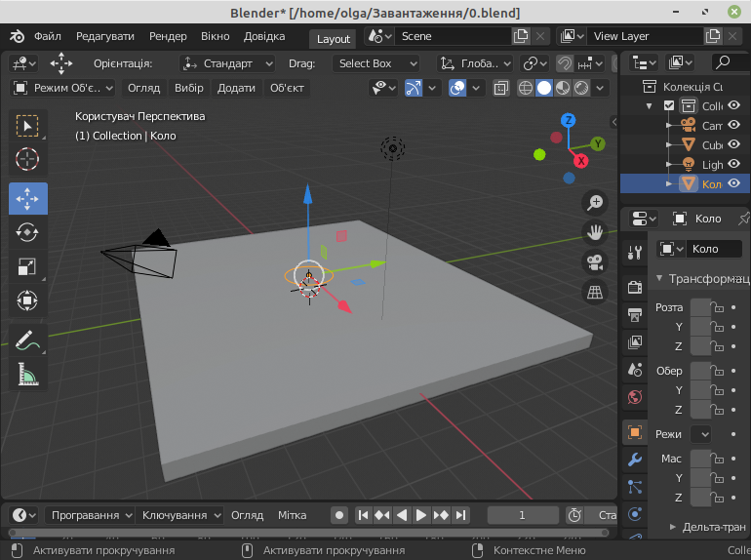
Task: Open the Глоба.. transform orientation dropdown
Action: click(475, 63)
